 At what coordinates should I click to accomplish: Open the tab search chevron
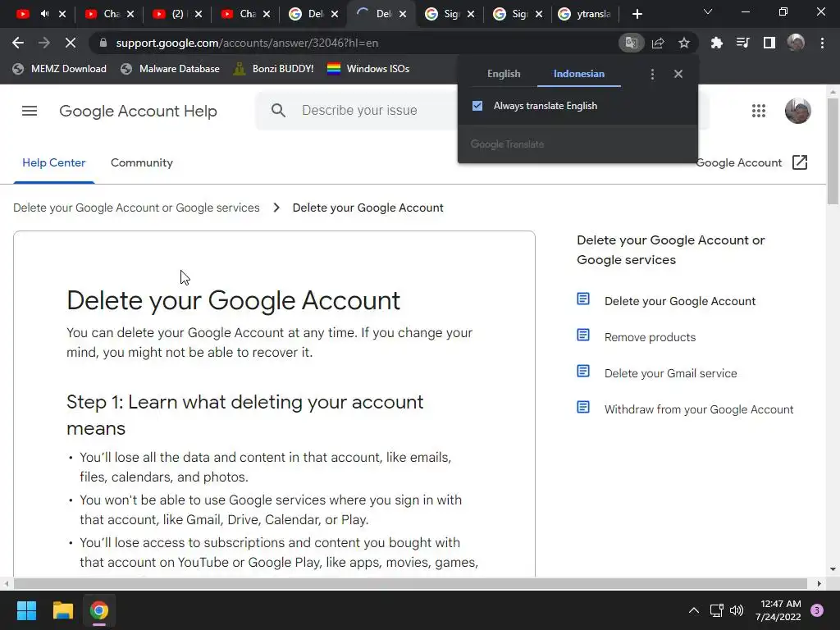coord(708,11)
